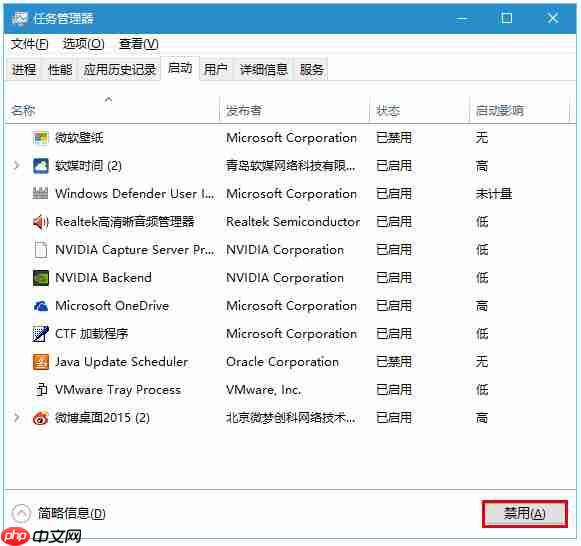Switch to the 详细信息 tab
Screen dimensions: 581x546
click(263, 69)
